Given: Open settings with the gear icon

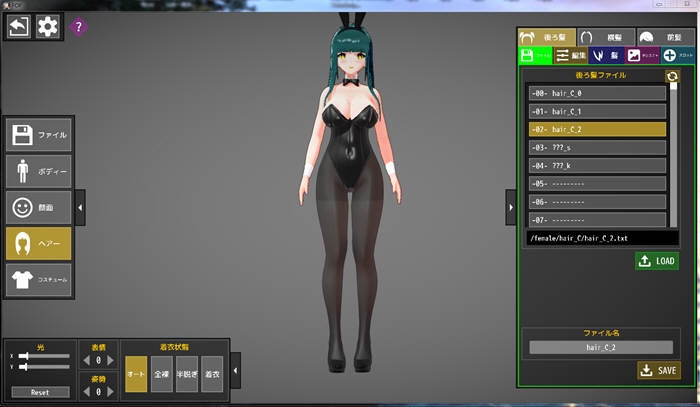Looking at the screenshot, I should click(47, 26).
